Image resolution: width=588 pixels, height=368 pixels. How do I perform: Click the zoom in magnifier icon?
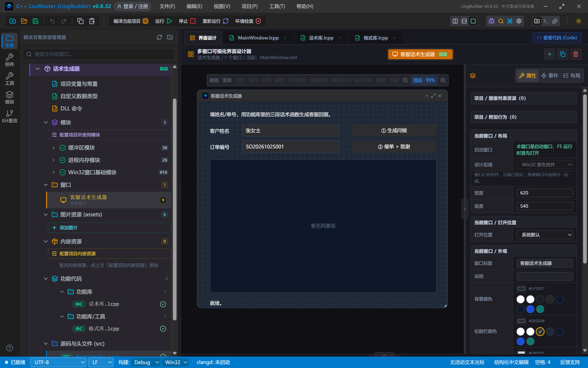[x=443, y=80]
